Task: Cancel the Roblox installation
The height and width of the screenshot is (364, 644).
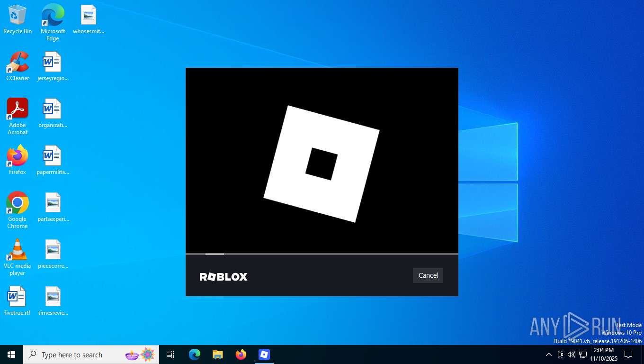Action: (428, 275)
